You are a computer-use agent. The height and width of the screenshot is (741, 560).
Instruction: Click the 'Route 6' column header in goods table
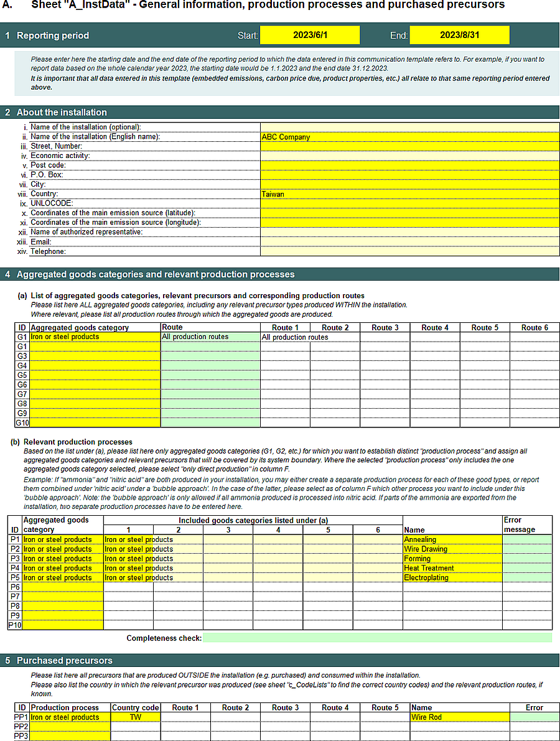(x=534, y=327)
